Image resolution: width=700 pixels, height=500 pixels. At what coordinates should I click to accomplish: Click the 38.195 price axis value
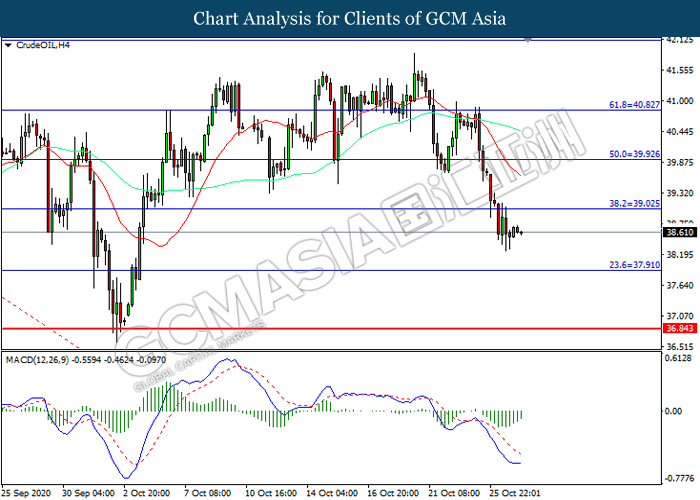[679, 255]
